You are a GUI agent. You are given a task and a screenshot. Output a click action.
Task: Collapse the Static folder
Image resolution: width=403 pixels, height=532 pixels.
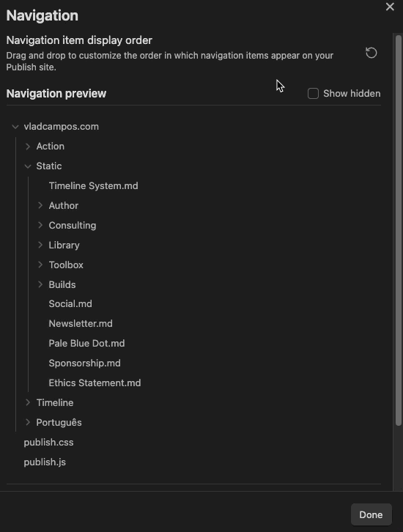pos(28,166)
